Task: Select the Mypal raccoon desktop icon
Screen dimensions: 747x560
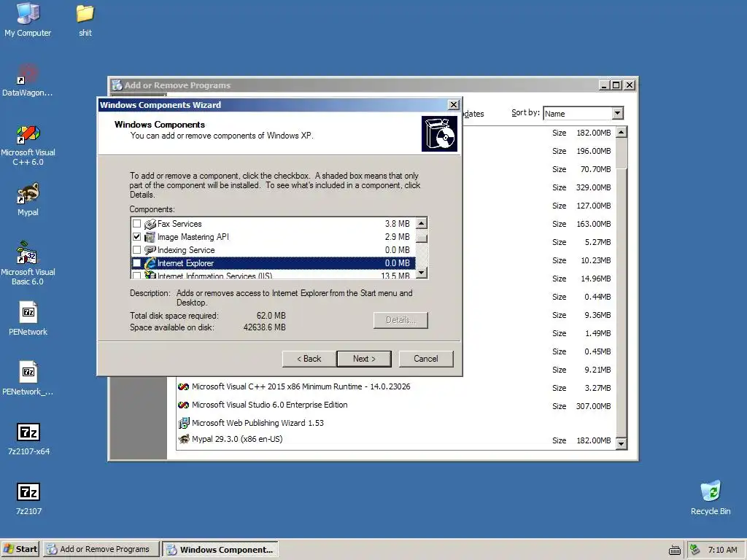Action: (28, 193)
